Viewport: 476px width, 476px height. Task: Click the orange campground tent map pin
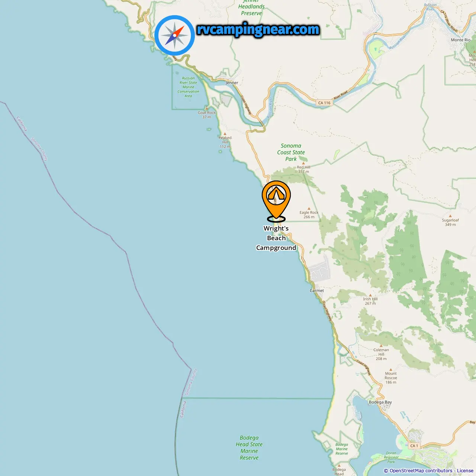(x=276, y=201)
